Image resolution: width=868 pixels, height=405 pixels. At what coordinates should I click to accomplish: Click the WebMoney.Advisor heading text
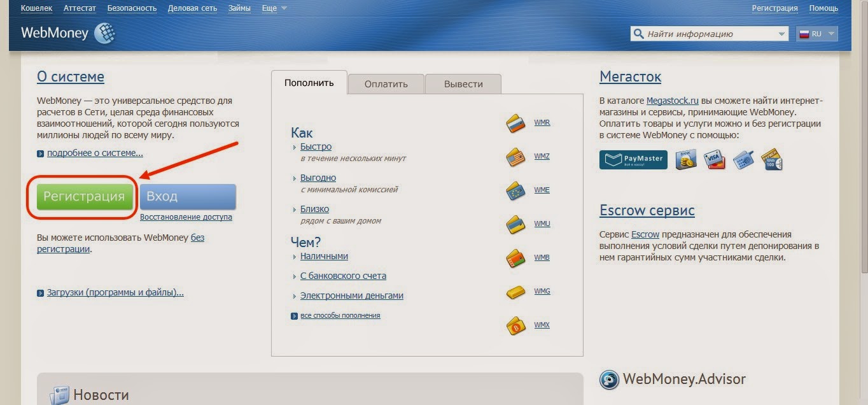pyautogui.click(x=684, y=380)
